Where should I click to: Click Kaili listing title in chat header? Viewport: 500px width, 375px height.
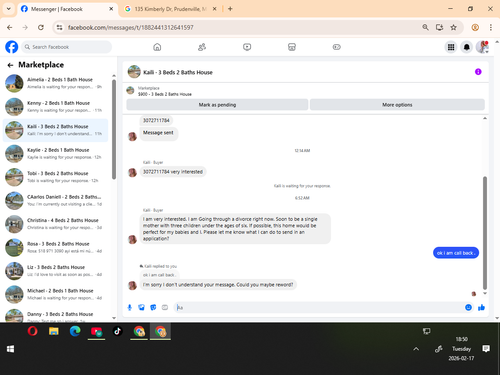pyautogui.click(x=178, y=72)
